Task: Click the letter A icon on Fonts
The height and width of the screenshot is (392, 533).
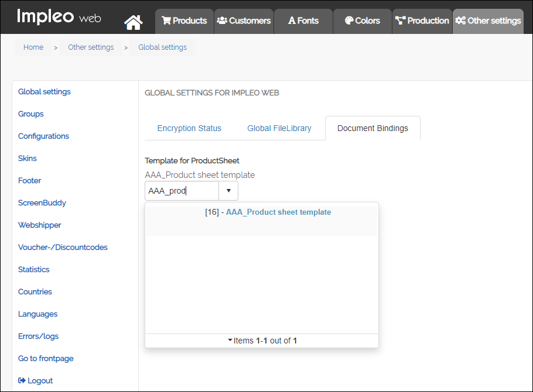Action: pos(292,20)
